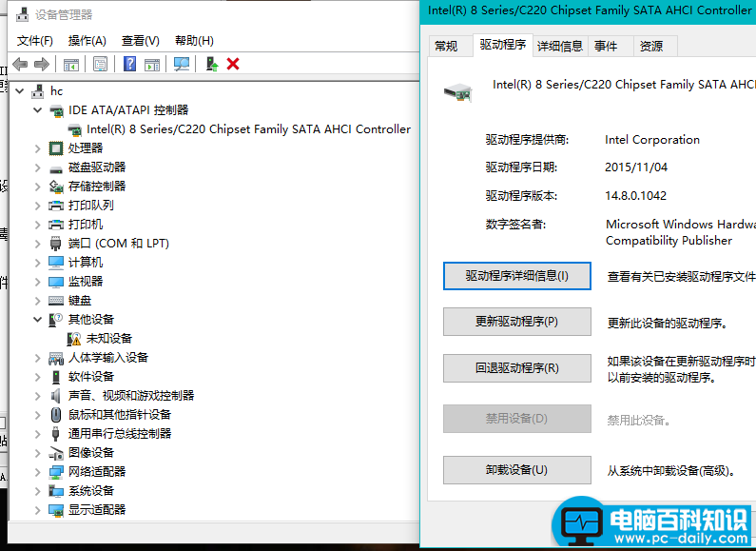
Task: Click the Intel Corporation provider text
Action: (651, 140)
